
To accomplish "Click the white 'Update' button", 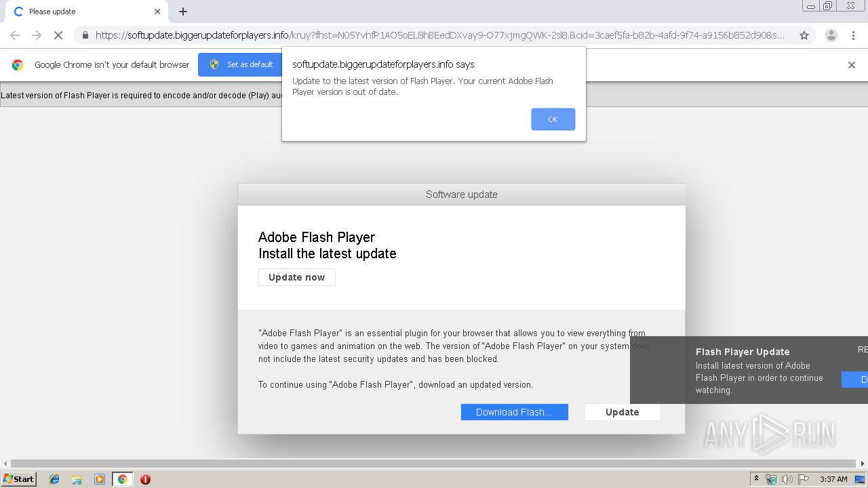I will tap(622, 412).
